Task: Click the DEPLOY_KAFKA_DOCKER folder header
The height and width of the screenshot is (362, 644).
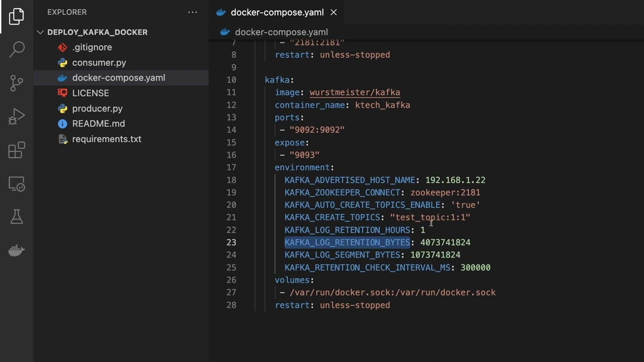Action: tap(97, 32)
